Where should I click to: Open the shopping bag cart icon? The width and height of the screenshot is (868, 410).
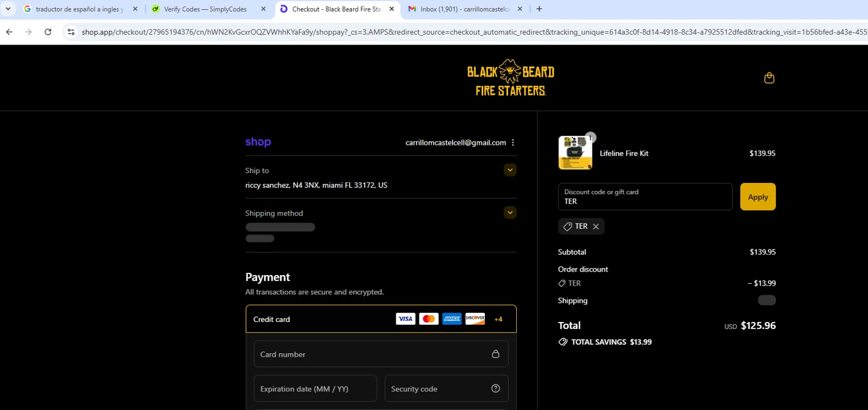tap(769, 78)
